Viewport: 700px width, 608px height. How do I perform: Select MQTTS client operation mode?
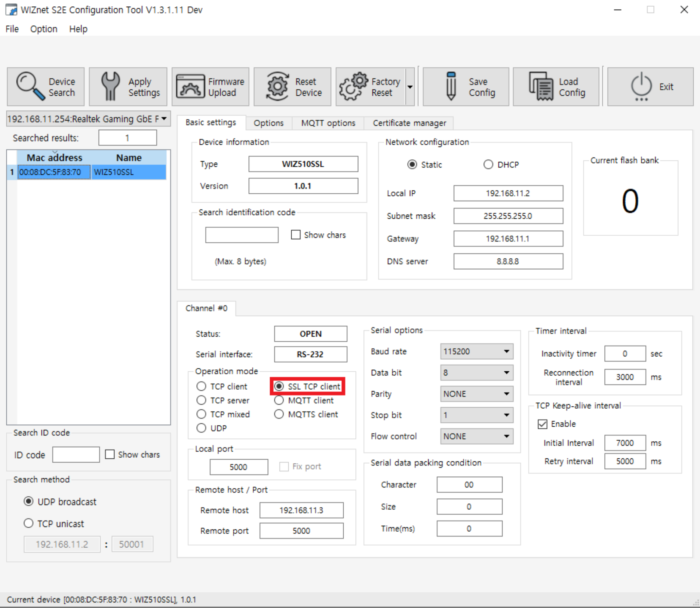(x=279, y=414)
